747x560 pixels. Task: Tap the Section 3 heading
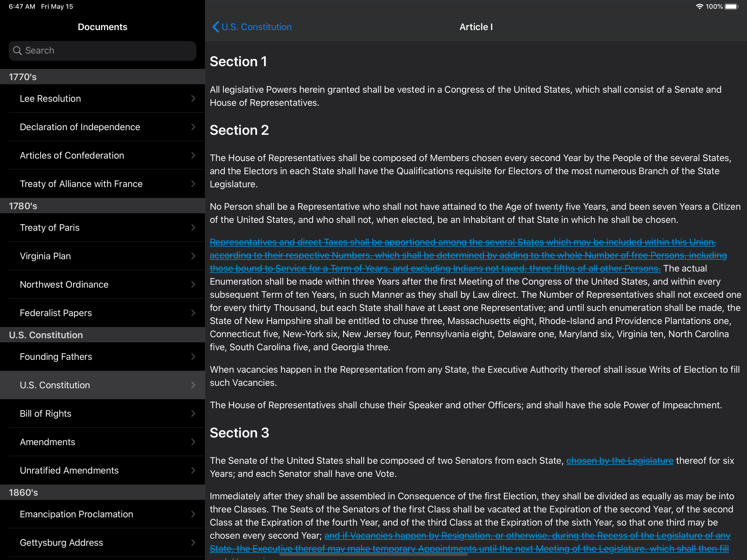(239, 433)
